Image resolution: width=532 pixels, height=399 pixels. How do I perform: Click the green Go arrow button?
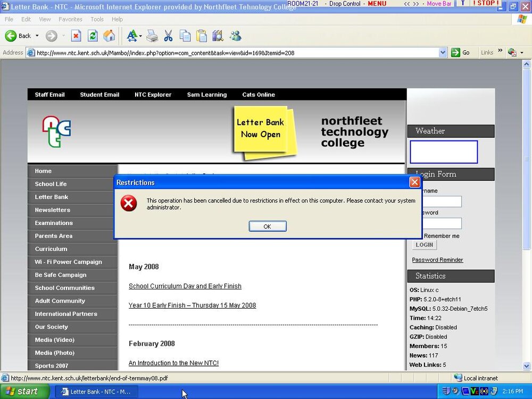[455, 53]
